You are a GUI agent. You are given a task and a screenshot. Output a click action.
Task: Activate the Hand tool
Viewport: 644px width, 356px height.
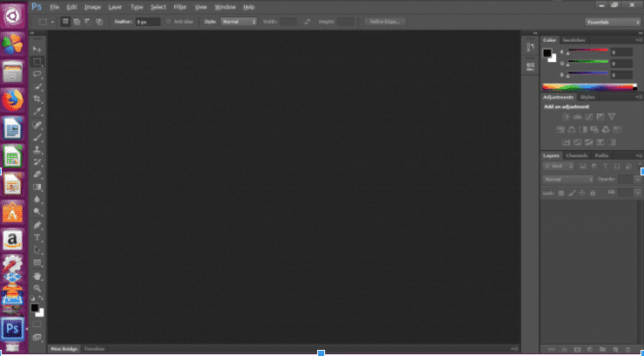(x=37, y=276)
